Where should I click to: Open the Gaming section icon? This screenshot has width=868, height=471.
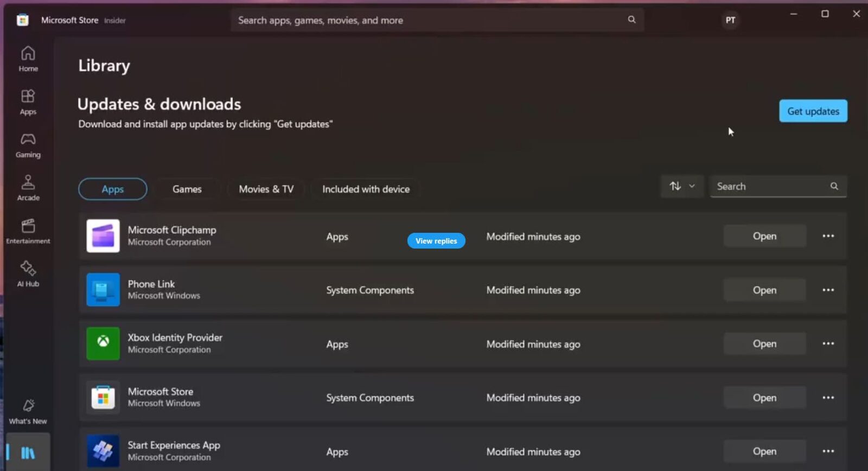tap(28, 145)
